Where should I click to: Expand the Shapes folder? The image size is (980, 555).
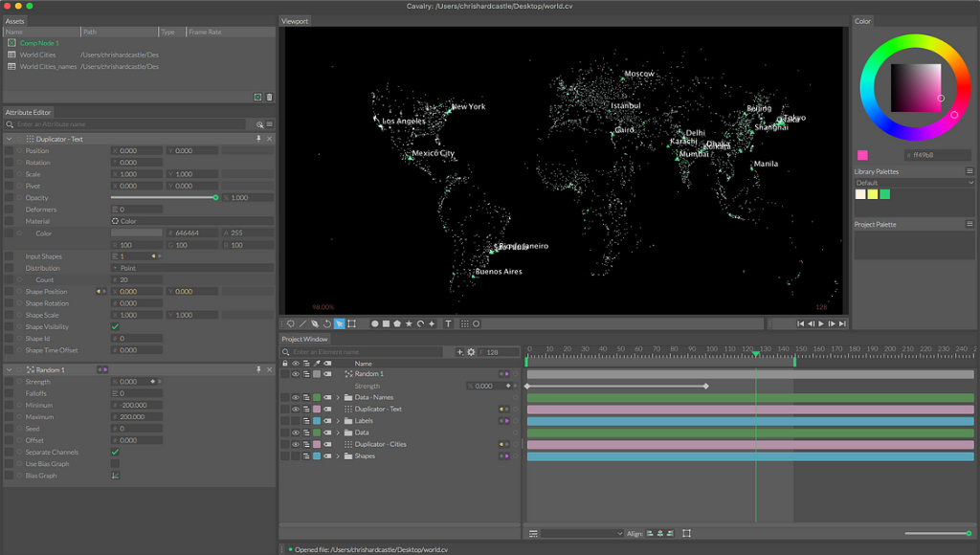tap(338, 456)
